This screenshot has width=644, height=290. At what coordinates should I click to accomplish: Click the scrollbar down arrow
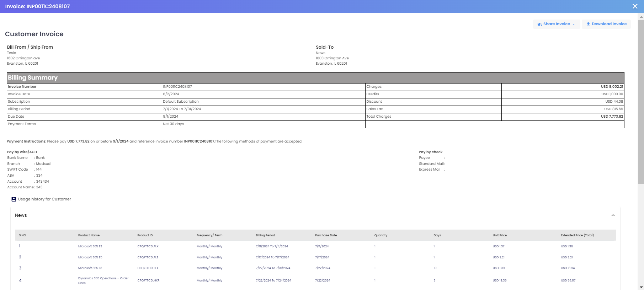(x=641, y=287)
